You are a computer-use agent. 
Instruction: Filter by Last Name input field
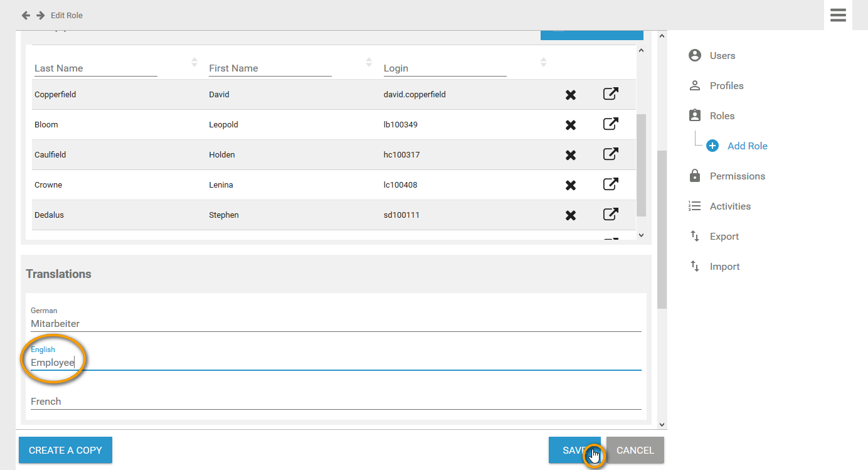[x=95, y=68]
